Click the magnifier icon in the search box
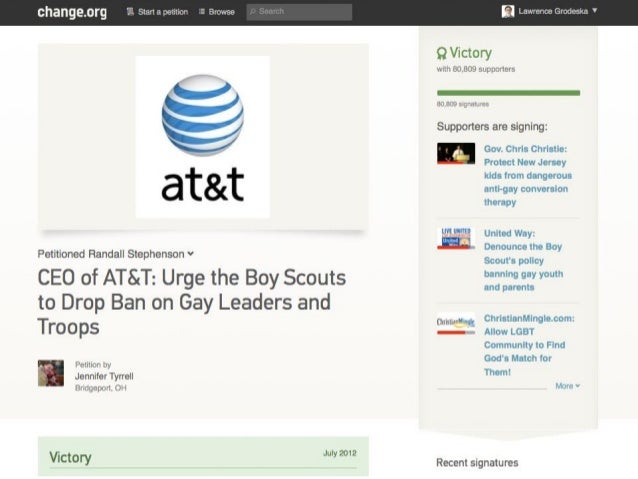Viewport: 638px width, 479px height. point(253,12)
